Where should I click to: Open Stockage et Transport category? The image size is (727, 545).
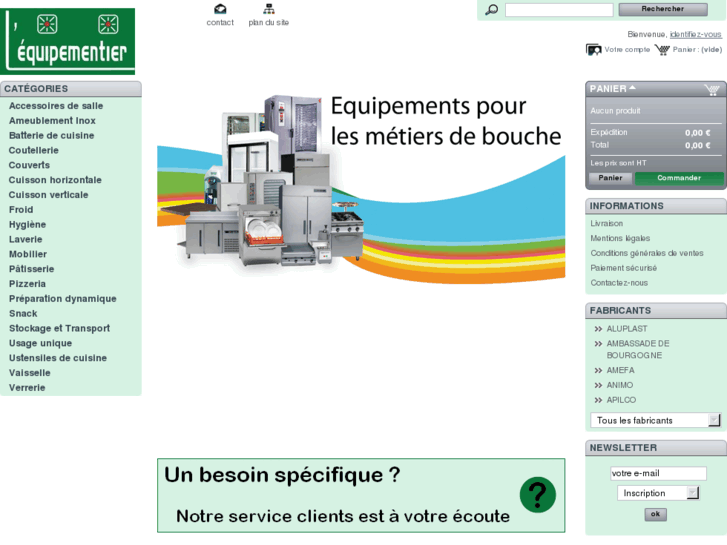[59, 328]
